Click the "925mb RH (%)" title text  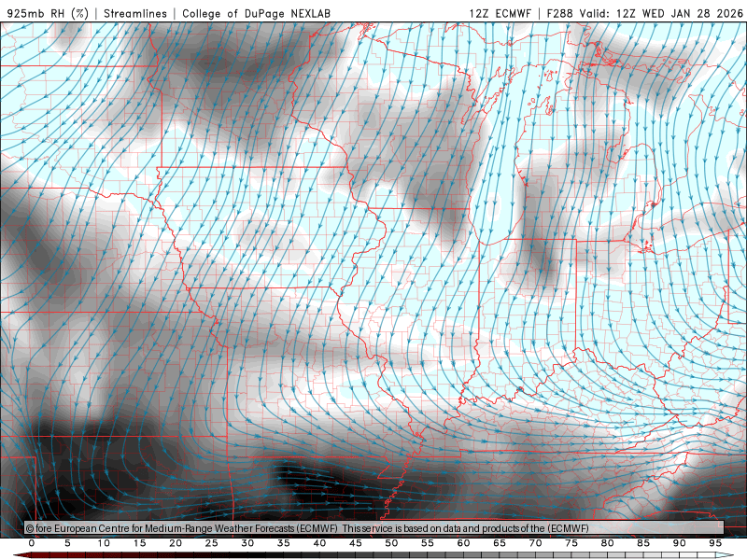pyautogui.click(x=49, y=13)
